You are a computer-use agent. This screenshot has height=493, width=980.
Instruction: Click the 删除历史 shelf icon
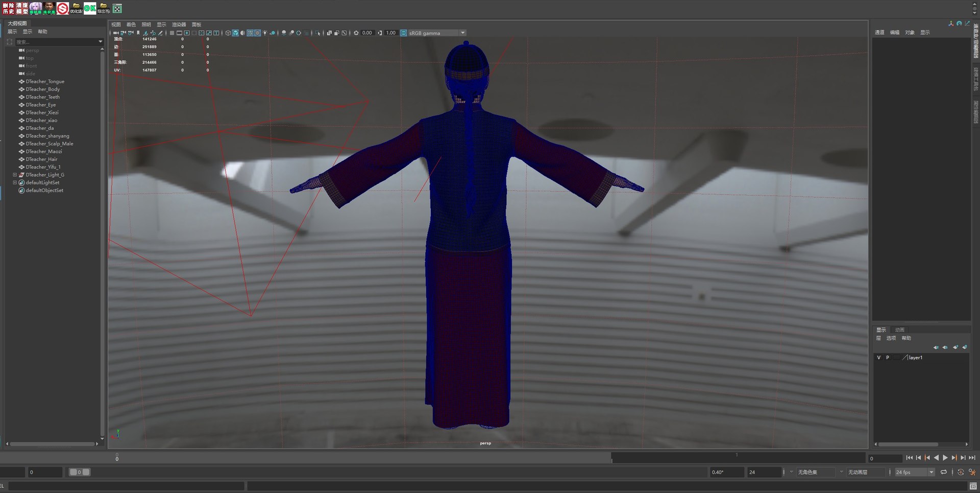9,8
